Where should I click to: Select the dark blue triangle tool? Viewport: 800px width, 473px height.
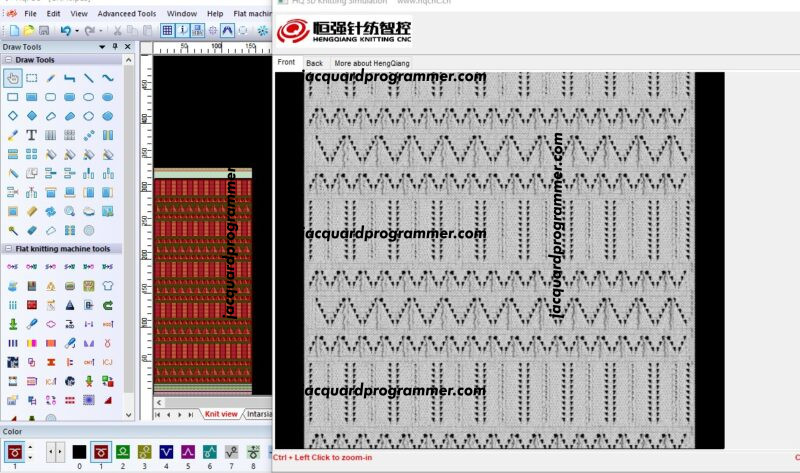click(x=70, y=305)
